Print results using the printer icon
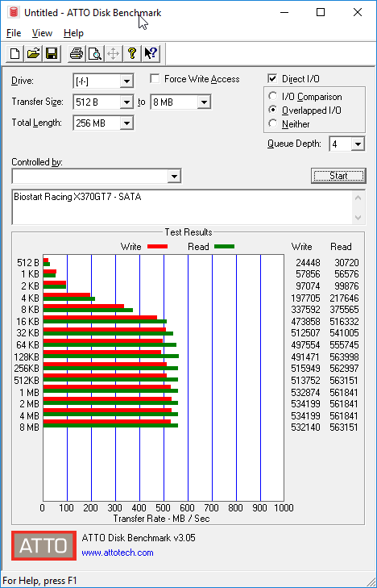Screen dimensions: 377x588 (x=77, y=53)
